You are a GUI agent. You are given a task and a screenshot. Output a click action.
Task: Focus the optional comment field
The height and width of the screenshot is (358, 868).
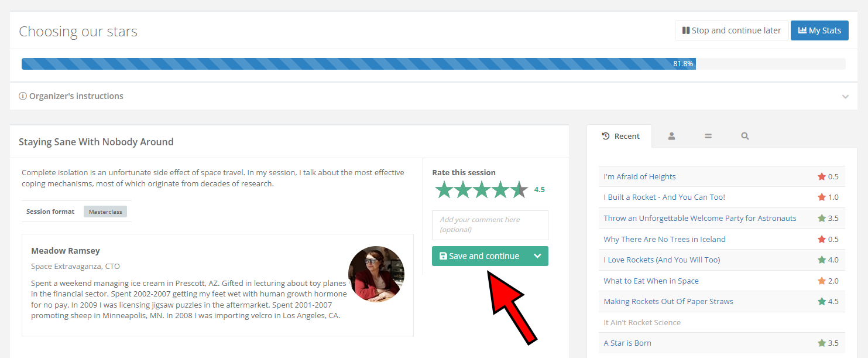pos(490,225)
